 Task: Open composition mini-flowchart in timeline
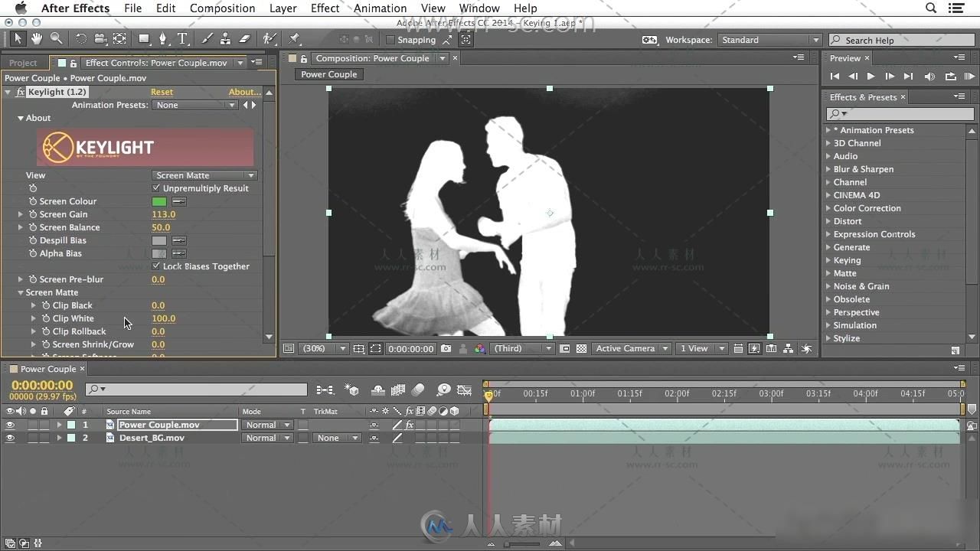tap(325, 390)
